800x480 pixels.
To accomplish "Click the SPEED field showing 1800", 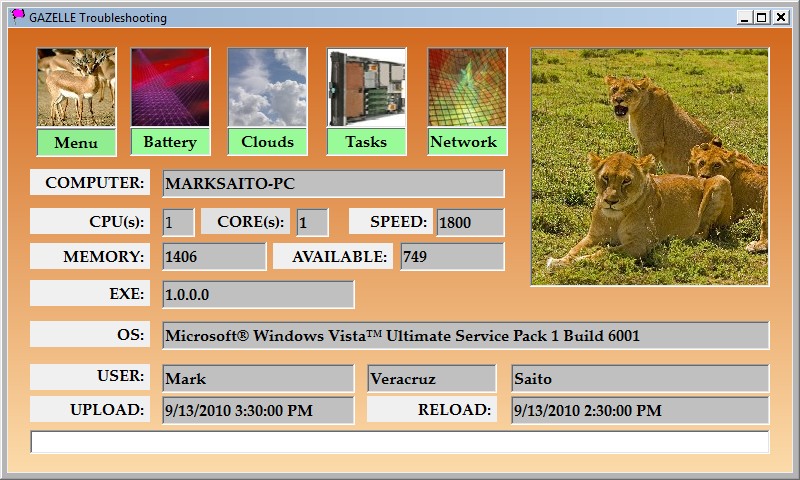I will pos(470,222).
